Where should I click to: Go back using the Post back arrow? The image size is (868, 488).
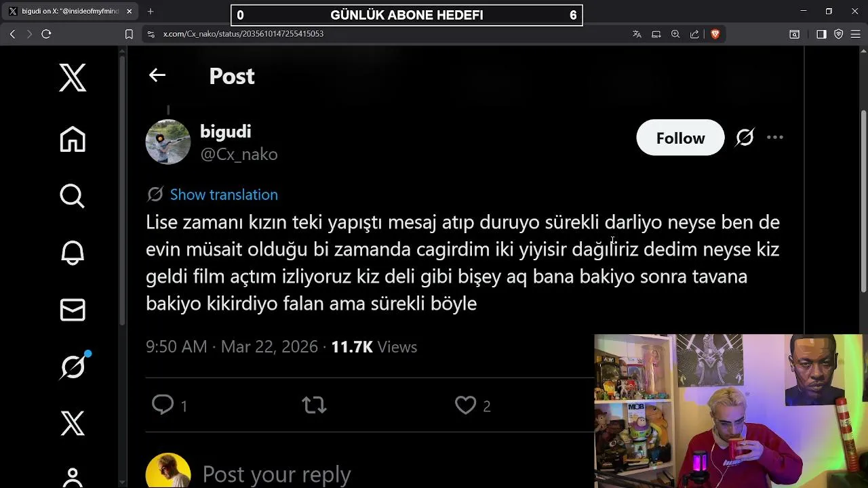tap(157, 75)
